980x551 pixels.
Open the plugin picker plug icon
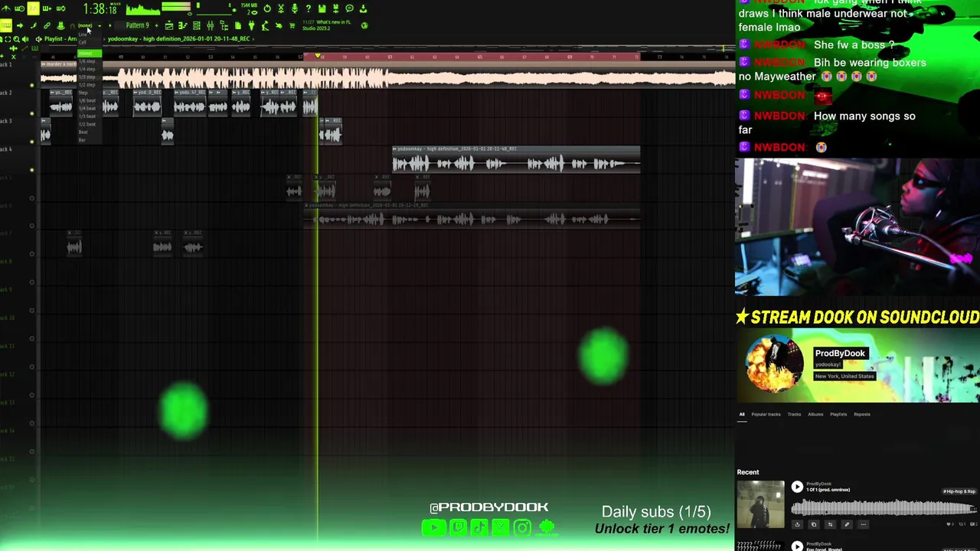[251, 25]
